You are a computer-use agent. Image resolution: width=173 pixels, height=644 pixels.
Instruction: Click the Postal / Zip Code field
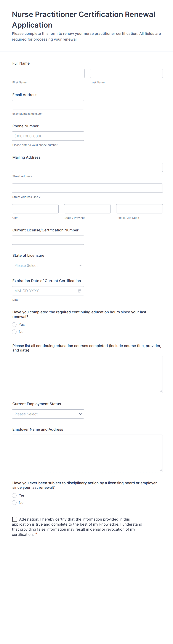139,209
